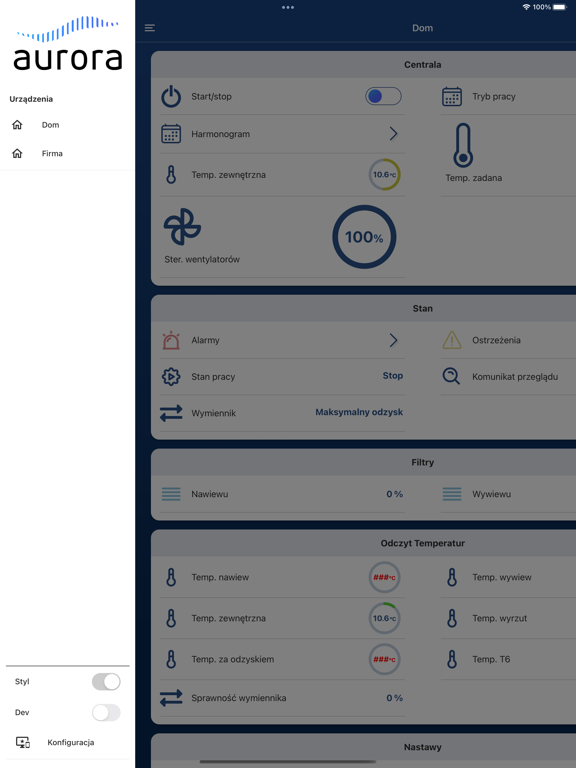Image resolution: width=576 pixels, height=768 pixels.
Task: Click the Start/stop power icon
Action: pyautogui.click(x=171, y=96)
